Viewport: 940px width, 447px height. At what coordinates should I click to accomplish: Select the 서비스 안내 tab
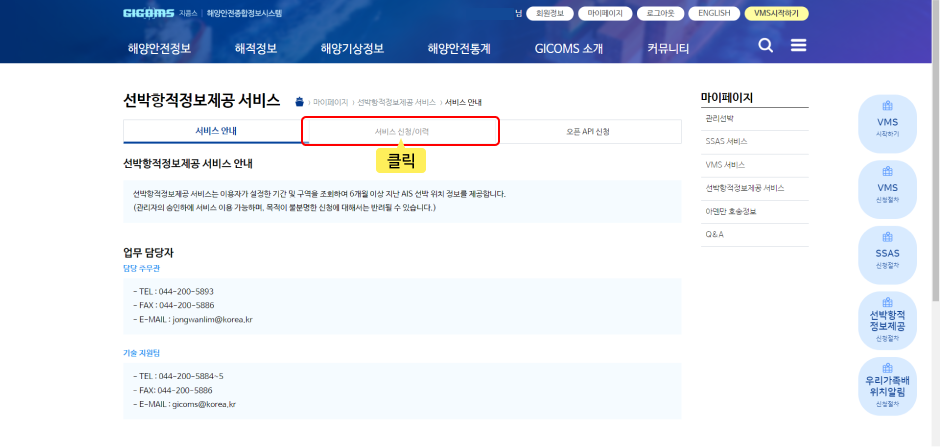[x=216, y=131]
